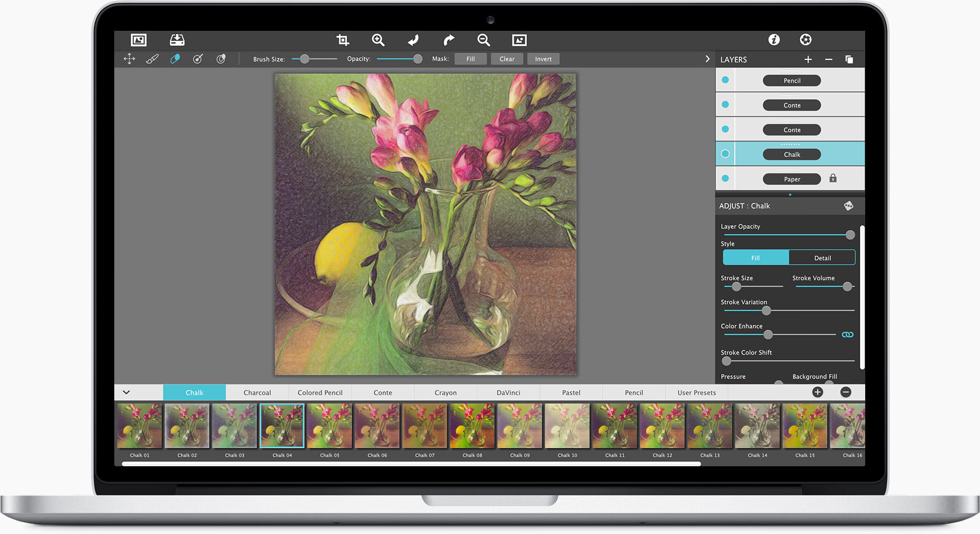Open the Crayon presets tab

pos(445,392)
